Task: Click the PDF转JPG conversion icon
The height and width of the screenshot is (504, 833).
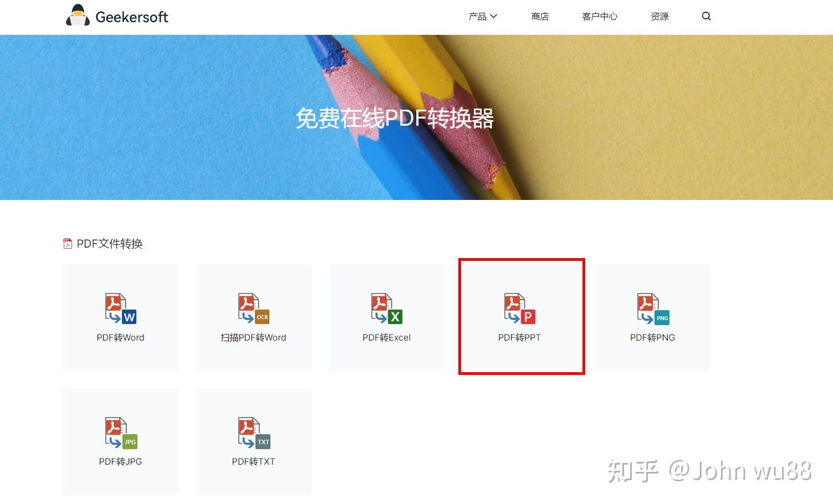Action: (120, 433)
